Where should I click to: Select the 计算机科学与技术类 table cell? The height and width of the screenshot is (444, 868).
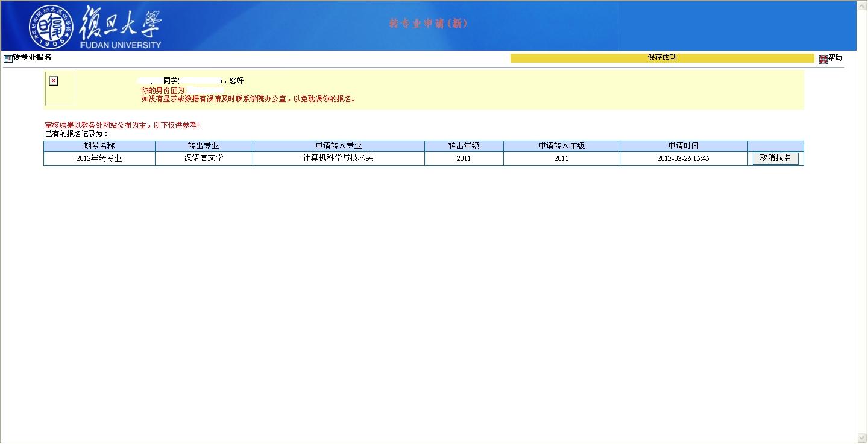coord(338,158)
